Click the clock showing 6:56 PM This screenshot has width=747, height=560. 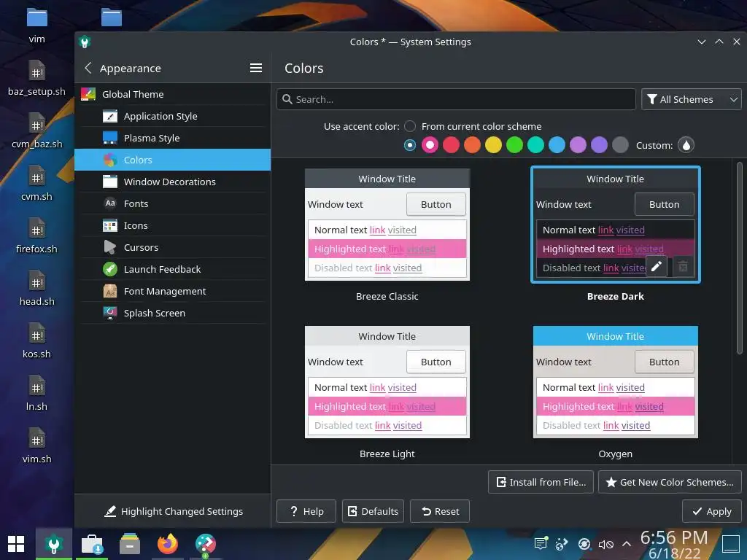click(673, 537)
